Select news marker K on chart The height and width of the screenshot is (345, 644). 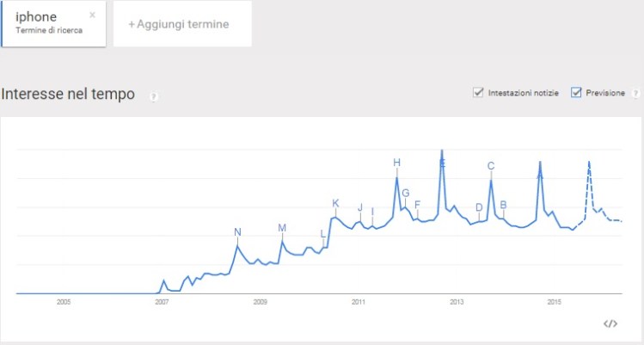(335, 203)
